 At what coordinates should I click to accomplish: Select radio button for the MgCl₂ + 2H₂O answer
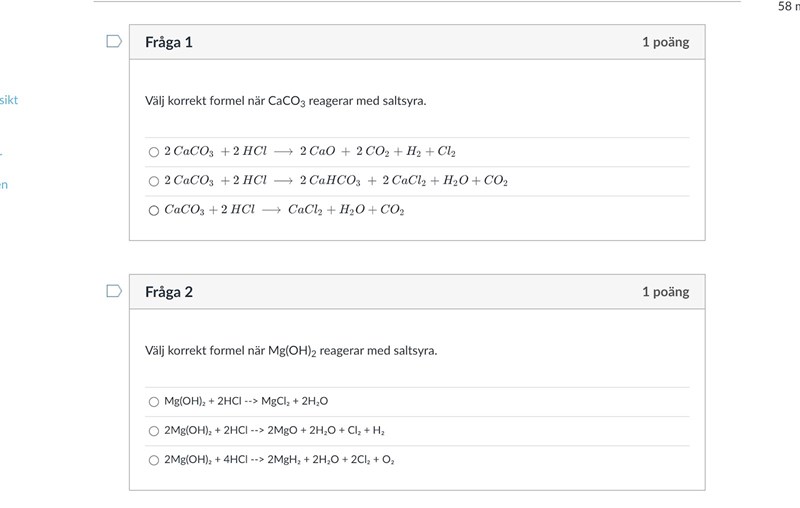pyautogui.click(x=154, y=401)
